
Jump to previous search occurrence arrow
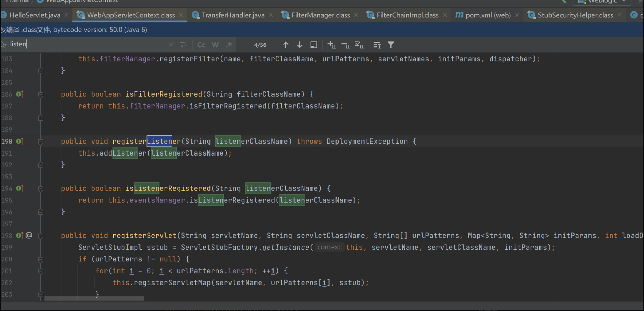285,45
